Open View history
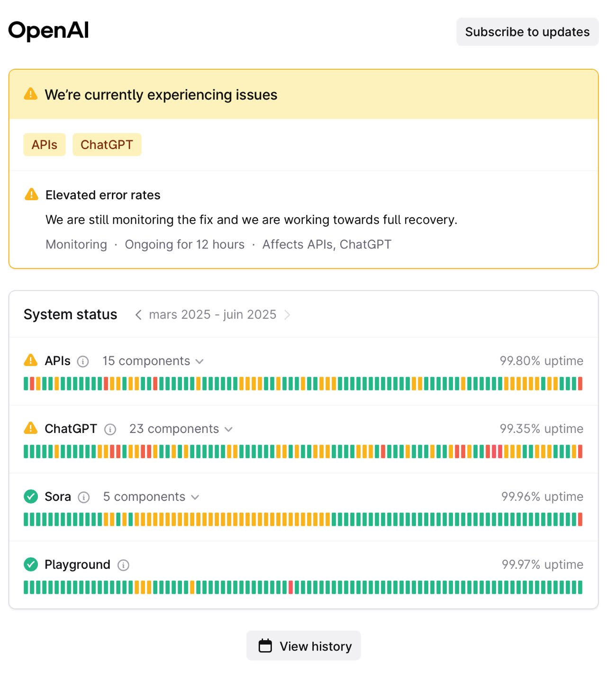The width and height of the screenshot is (616, 679). click(304, 646)
